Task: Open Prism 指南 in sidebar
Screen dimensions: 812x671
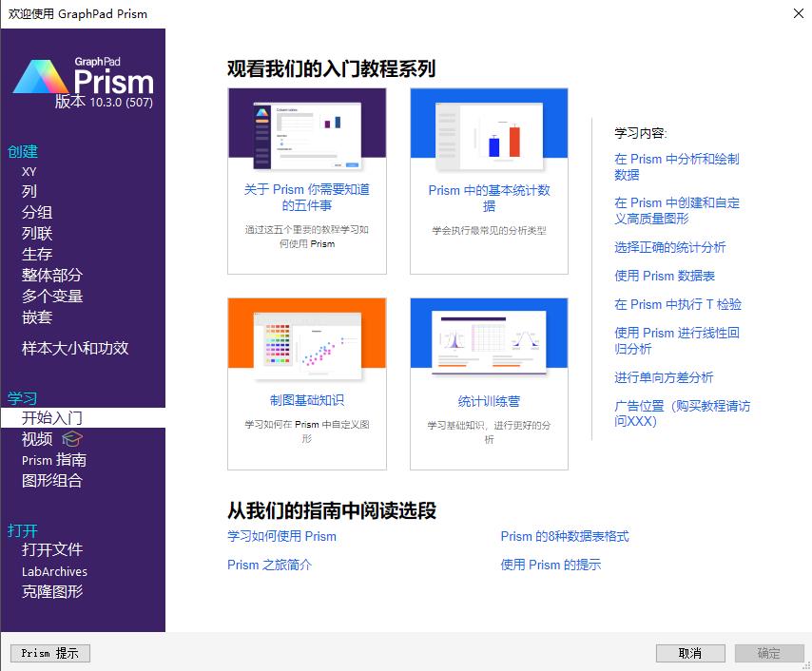Action: click(x=54, y=460)
